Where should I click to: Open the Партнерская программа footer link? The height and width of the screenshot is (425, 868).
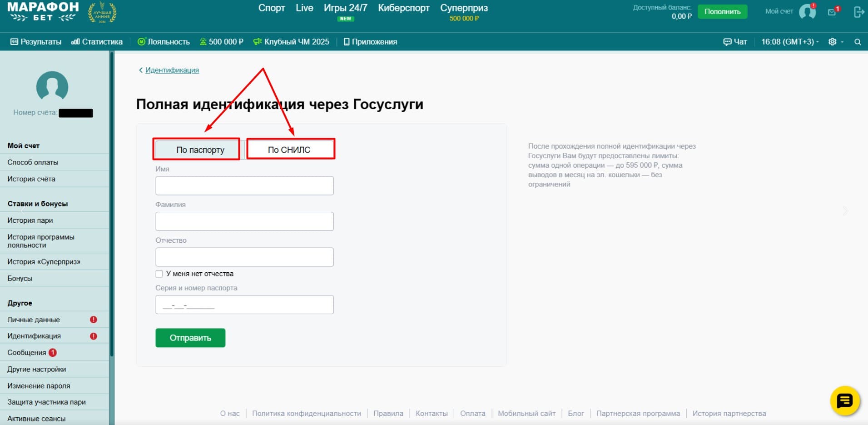(638, 413)
